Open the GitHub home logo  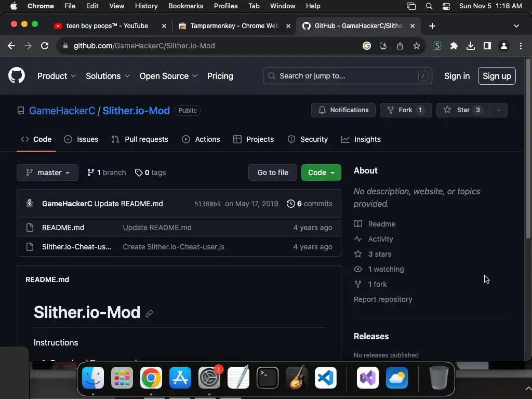(16, 75)
